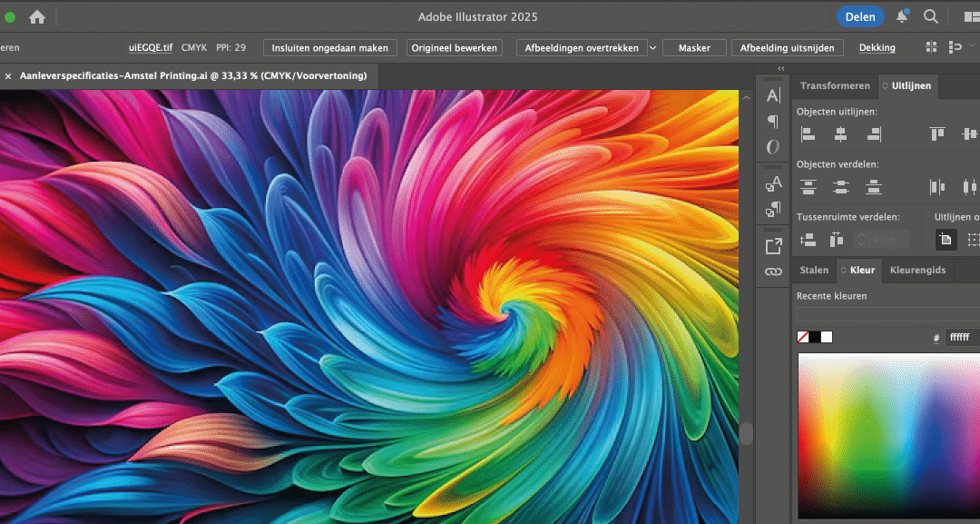Distribute objects by horizontal centers
Viewport: 980px width, 524px height.
pyautogui.click(x=969, y=186)
